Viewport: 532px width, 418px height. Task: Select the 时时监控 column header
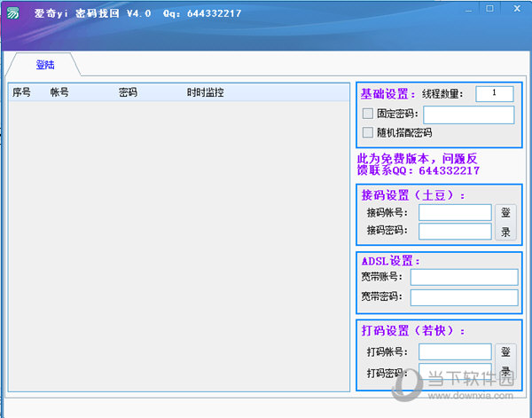click(206, 91)
